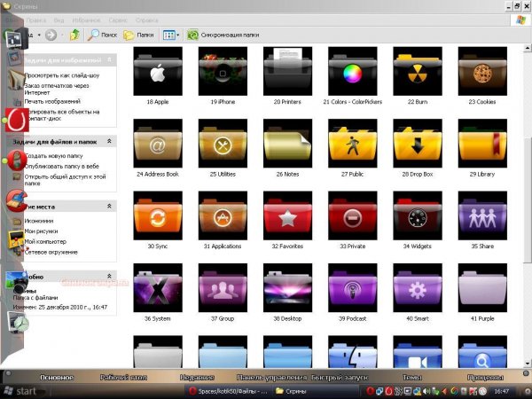Select the 29 Library folder icon

pos(482,143)
